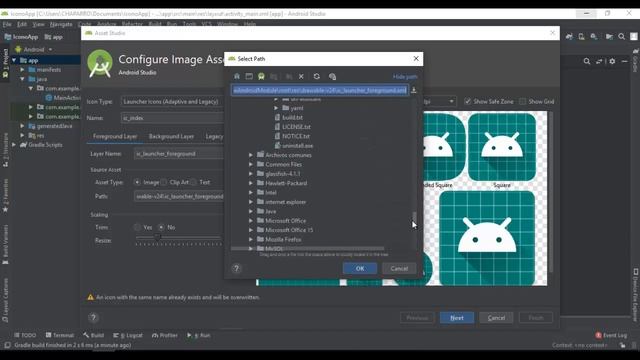Open Icon Type dropdown

172,102
